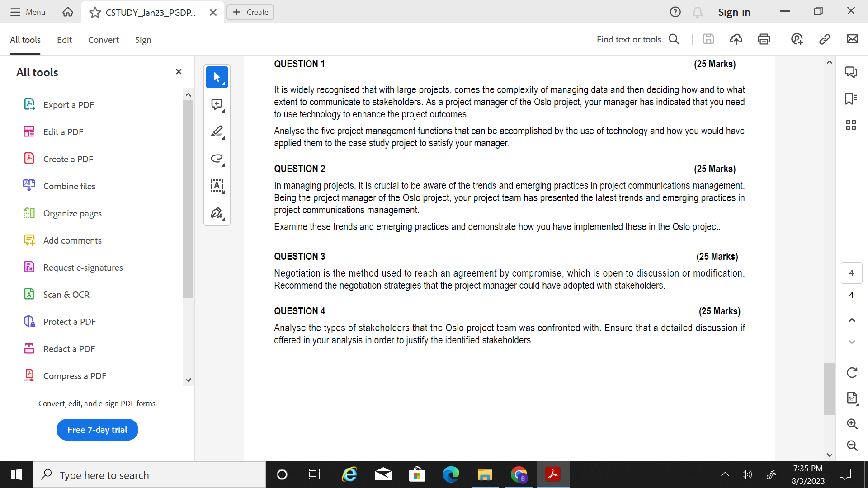This screenshot has height=488, width=868.
Task: Select the freehand Draw tool
Action: pos(217,159)
